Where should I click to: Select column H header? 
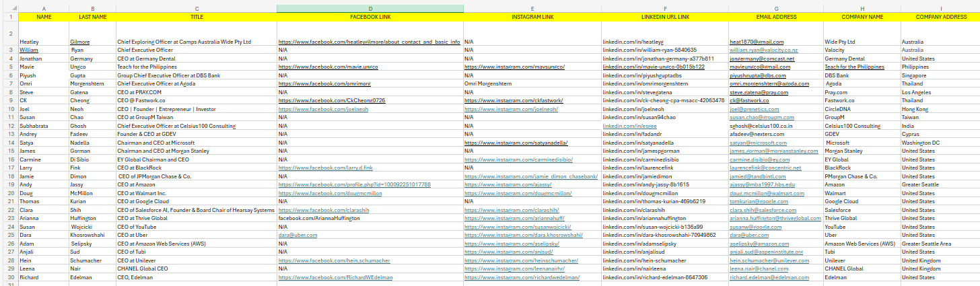(x=862, y=8)
